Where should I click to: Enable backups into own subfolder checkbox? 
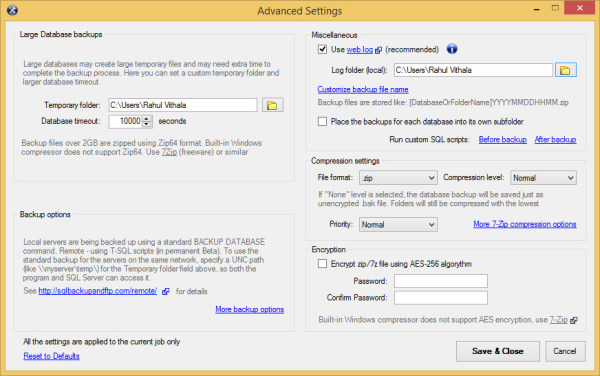pyautogui.click(x=322, y=122)
